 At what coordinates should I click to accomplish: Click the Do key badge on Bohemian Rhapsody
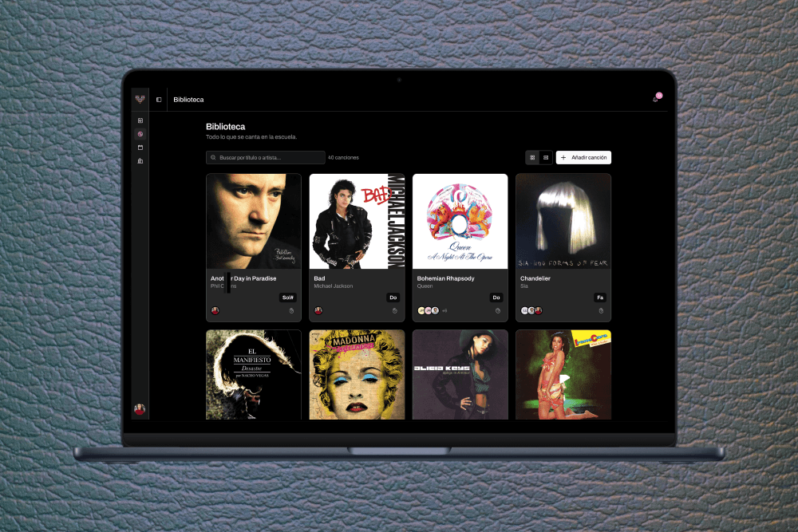[x=496, y=298]
